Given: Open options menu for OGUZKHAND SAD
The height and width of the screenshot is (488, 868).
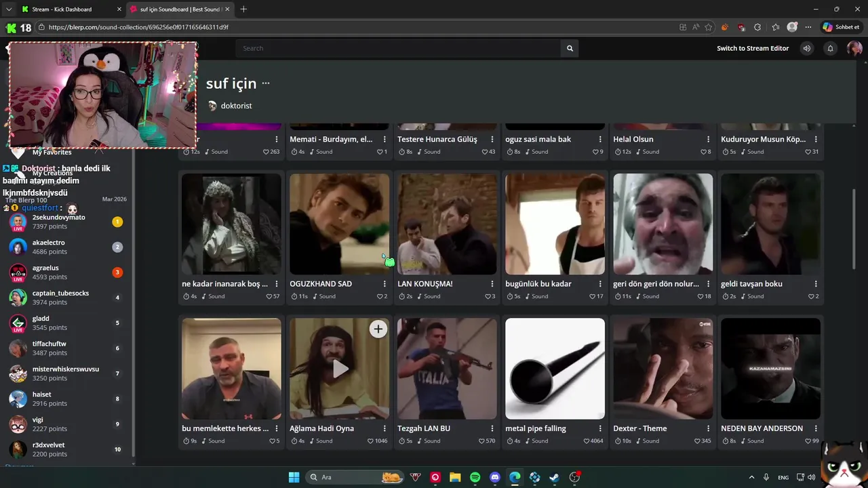Looking at the screenshot, I should [x=384, y=284].
